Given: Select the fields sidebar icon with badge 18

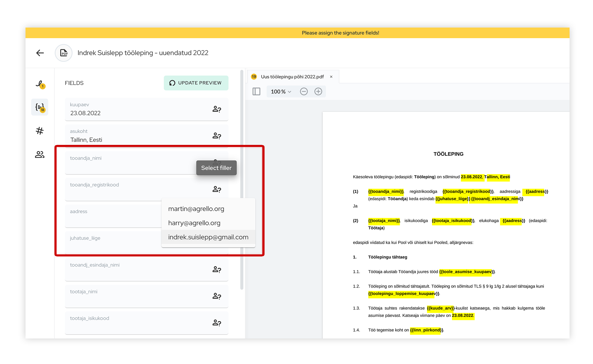Looking at the screenshot, I should [40, 107].
